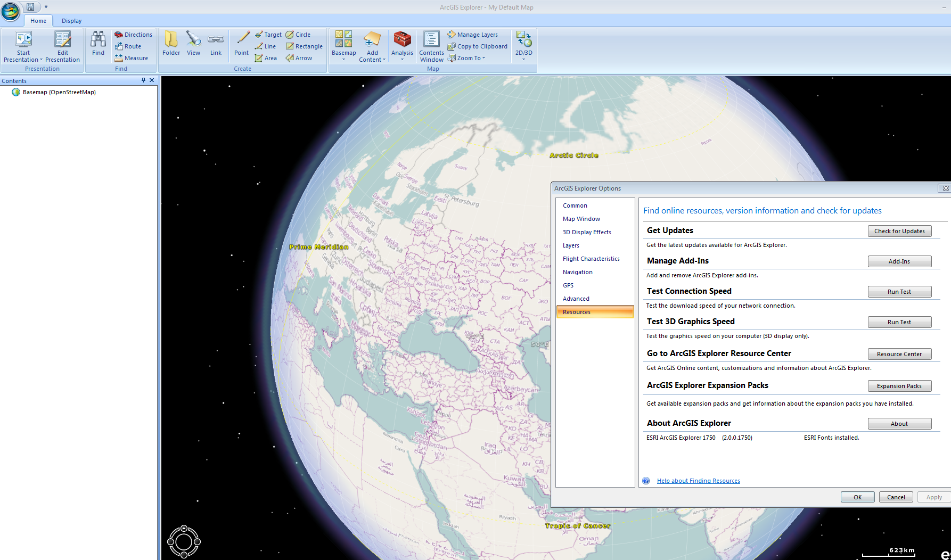Click the navigation compass control
Viewport: 951px width, 560px height.
point(184,542)
